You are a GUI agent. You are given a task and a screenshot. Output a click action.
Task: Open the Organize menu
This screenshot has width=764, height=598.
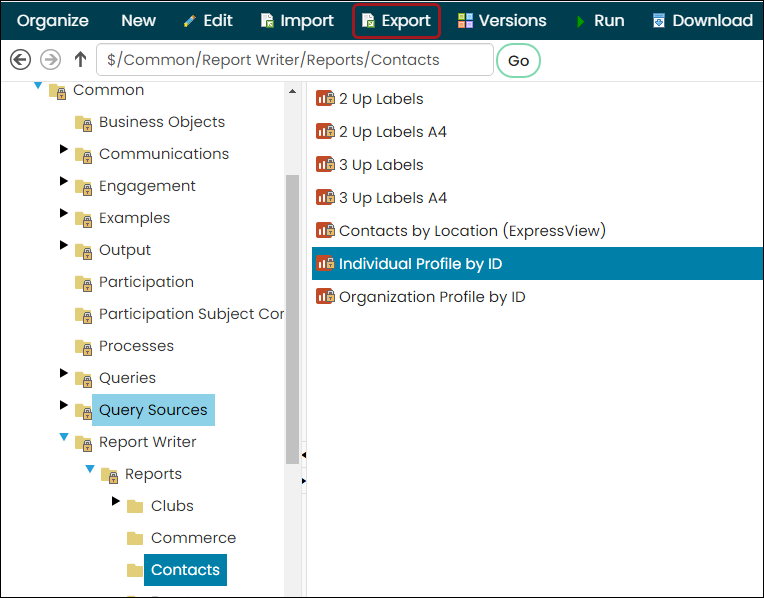(53, 20)
